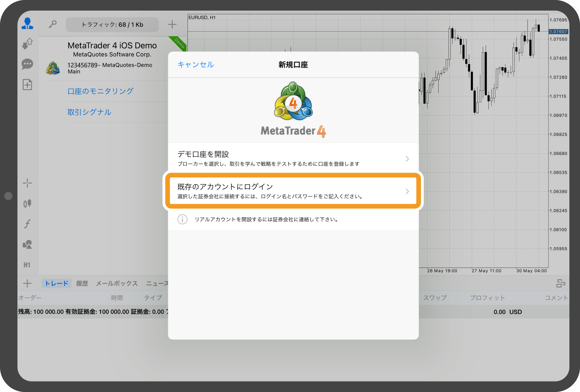Switch to the 履歴 tab
Image resolution: width=580 pixels, height=392 pixels.
coord(82,283)
